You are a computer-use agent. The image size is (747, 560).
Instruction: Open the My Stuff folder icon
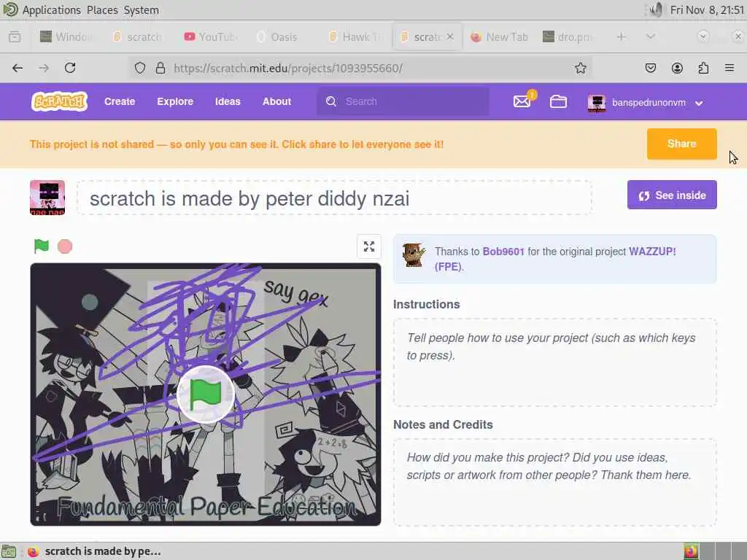pos(558,101)
